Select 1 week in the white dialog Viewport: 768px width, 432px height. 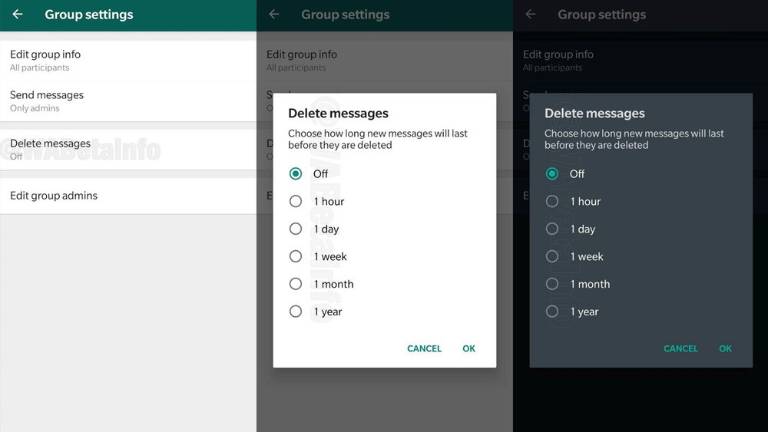tap(296, 256)
